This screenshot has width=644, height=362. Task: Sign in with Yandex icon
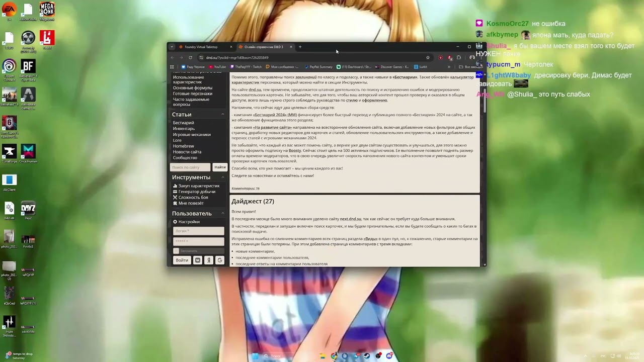pos(208,260)
